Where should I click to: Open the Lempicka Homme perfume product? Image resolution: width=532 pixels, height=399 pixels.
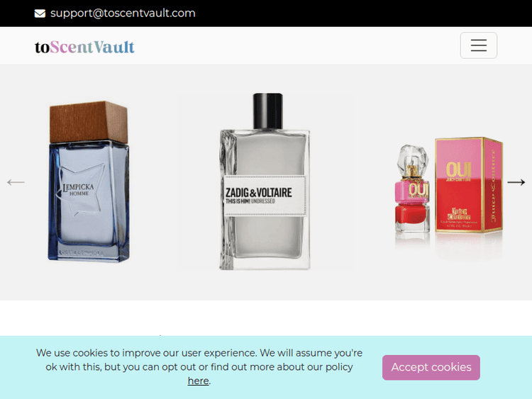89,181
